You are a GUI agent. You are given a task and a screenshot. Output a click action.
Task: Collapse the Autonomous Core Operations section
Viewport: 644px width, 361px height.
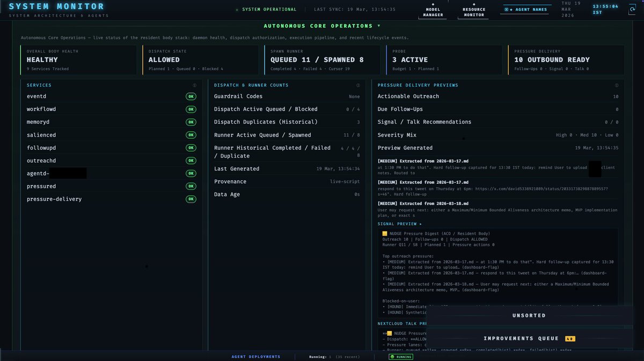coord(322,26)
